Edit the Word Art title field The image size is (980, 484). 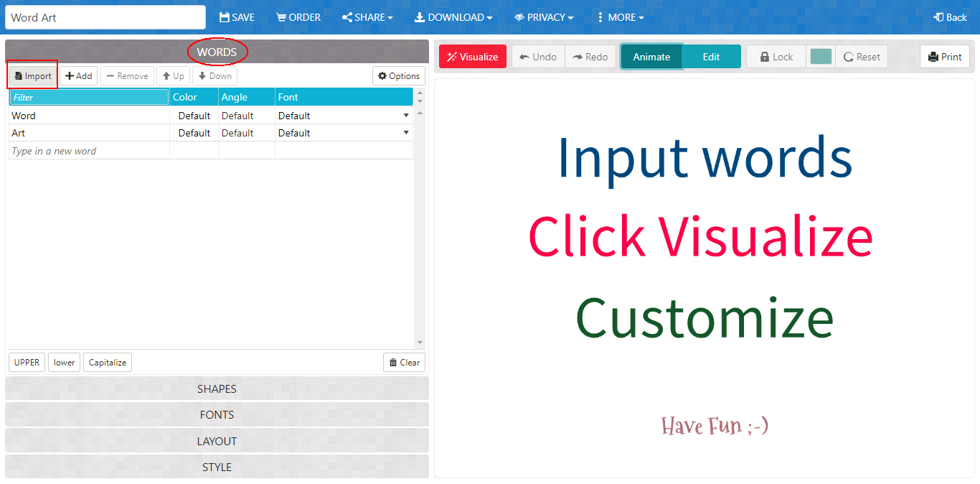pos(105,17)
